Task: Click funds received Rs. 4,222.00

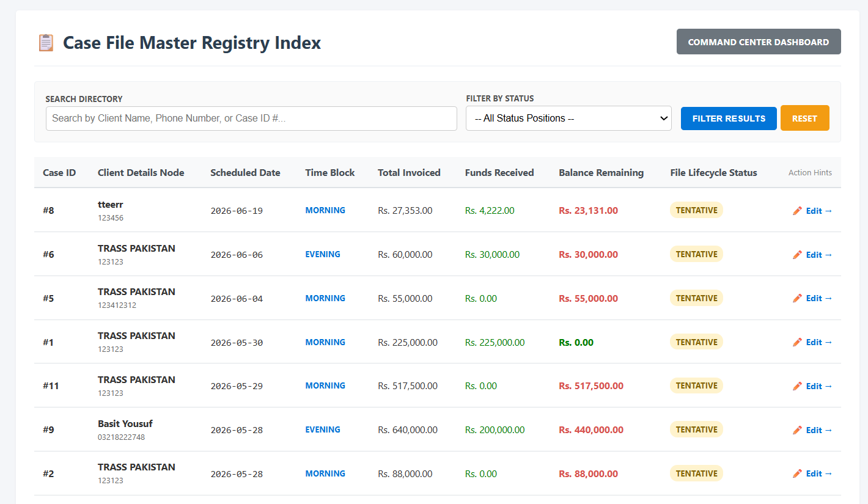Action: tap(490, 211)
